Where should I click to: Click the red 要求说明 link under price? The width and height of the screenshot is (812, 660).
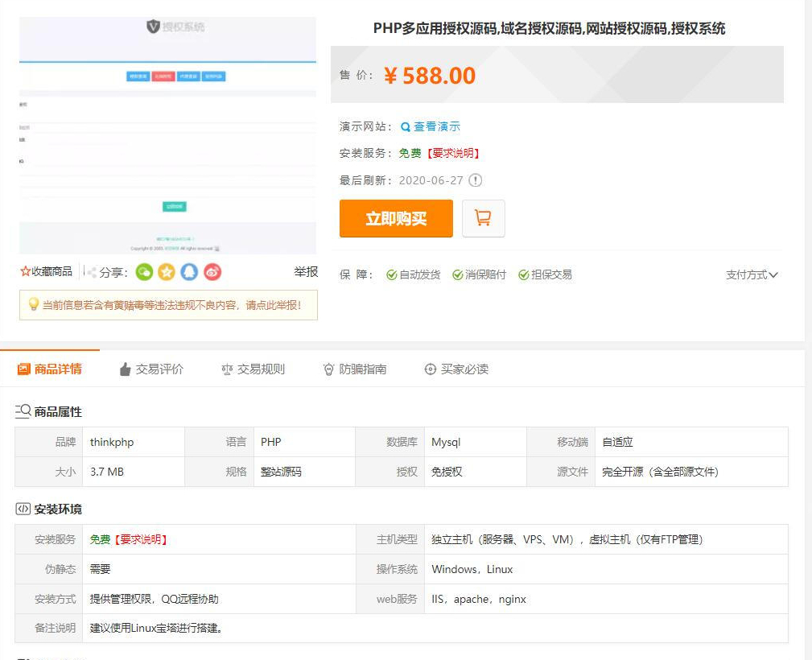click(453, 154)
